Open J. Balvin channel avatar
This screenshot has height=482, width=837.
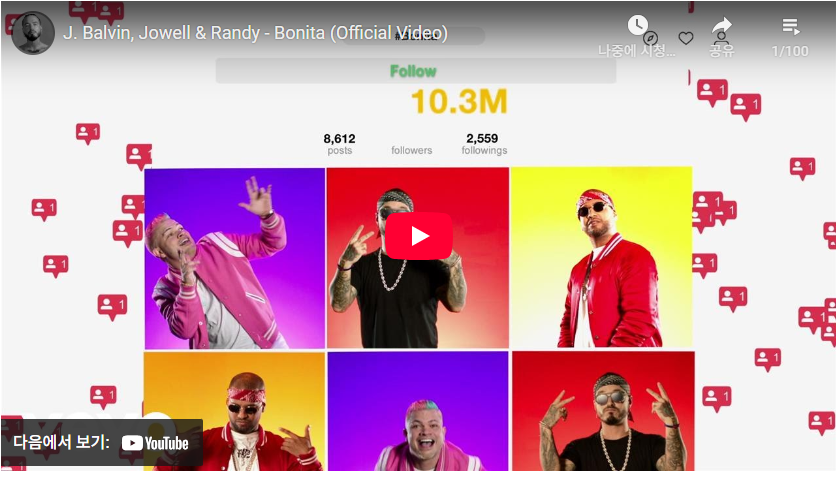(33, 33)
